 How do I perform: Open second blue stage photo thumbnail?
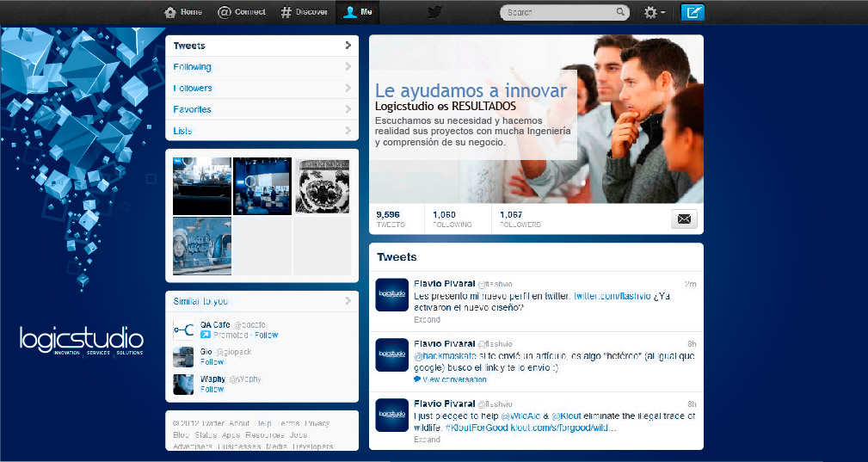(262, 186)
